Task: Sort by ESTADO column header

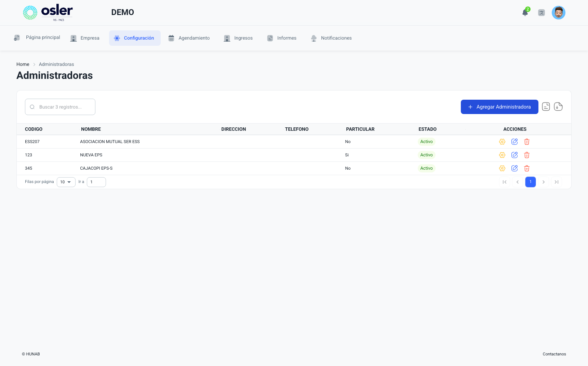Action: 427,129
